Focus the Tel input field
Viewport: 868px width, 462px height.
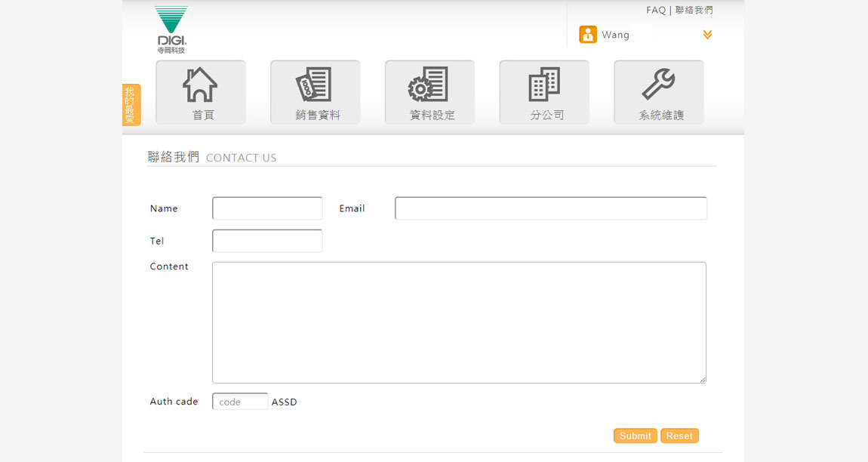point(267,241)
